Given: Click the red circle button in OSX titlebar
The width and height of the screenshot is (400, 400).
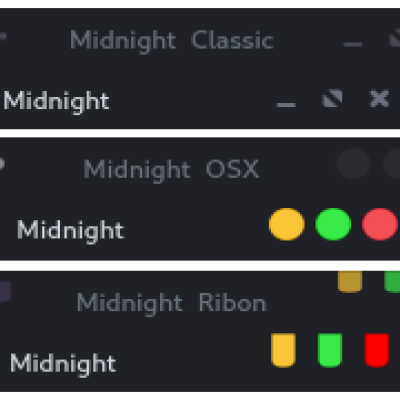Looking at the screenshot, I should 380,224.
